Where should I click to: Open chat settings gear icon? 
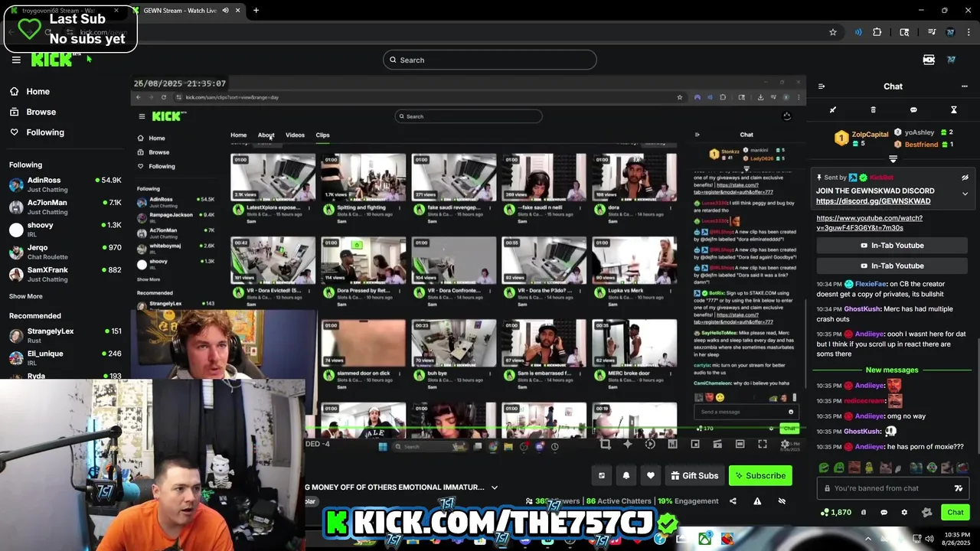904,512
